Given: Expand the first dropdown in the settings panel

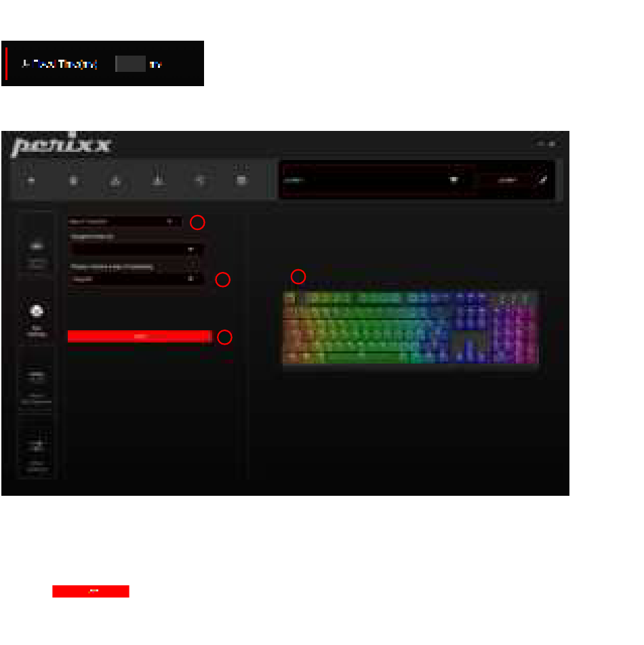Looking at the screenshot, I should pos(125,221).
